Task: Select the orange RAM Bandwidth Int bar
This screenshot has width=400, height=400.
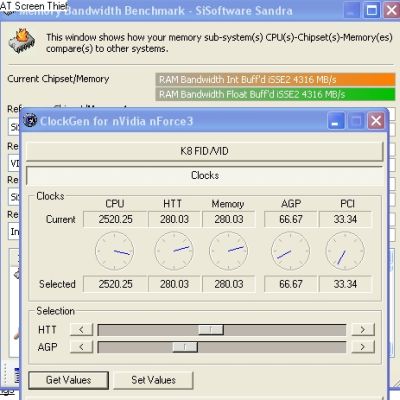Action: pos(275,80)
